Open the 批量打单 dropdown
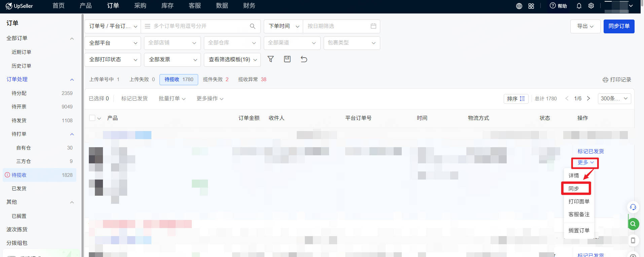644x257 pixels. coord(172,98)
